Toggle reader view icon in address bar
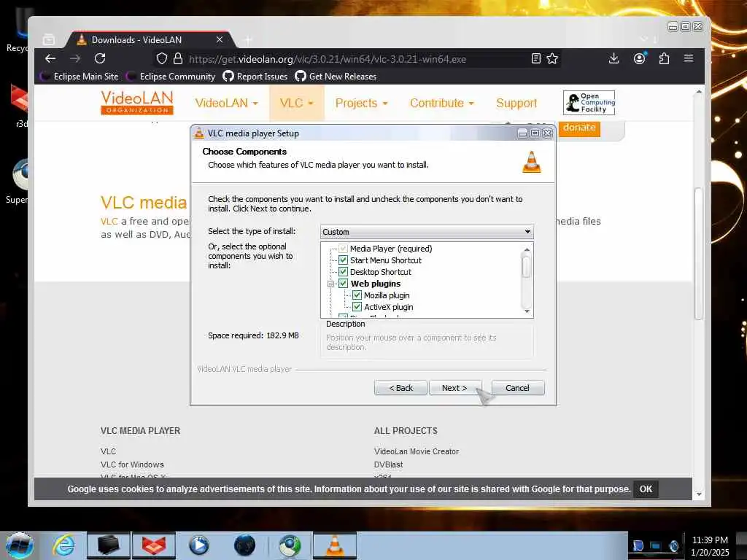747x560 pixels. (536, 58)
